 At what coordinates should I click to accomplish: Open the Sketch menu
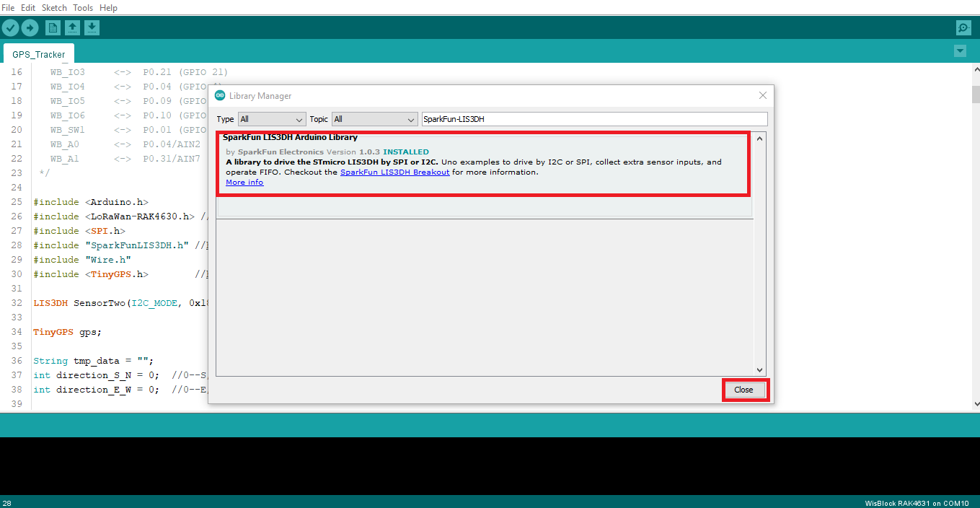(x=54, y=7)
